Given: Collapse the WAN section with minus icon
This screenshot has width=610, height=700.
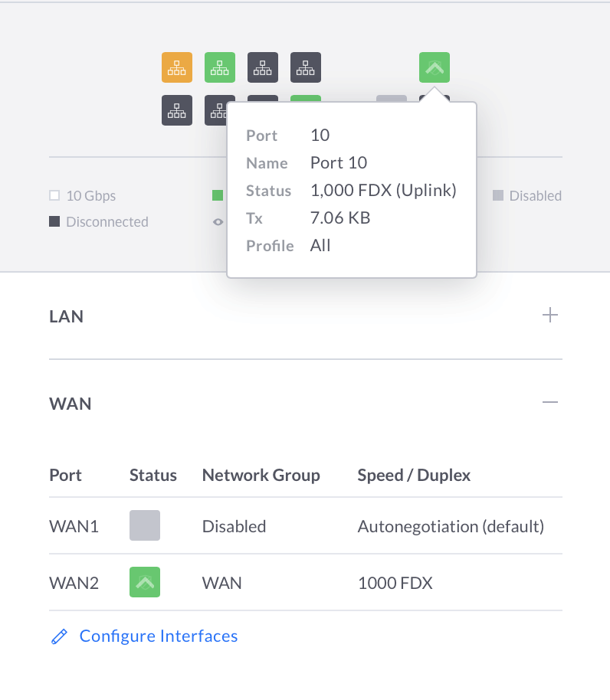Looking at the screenshot, I should click(x=549, y=403).
